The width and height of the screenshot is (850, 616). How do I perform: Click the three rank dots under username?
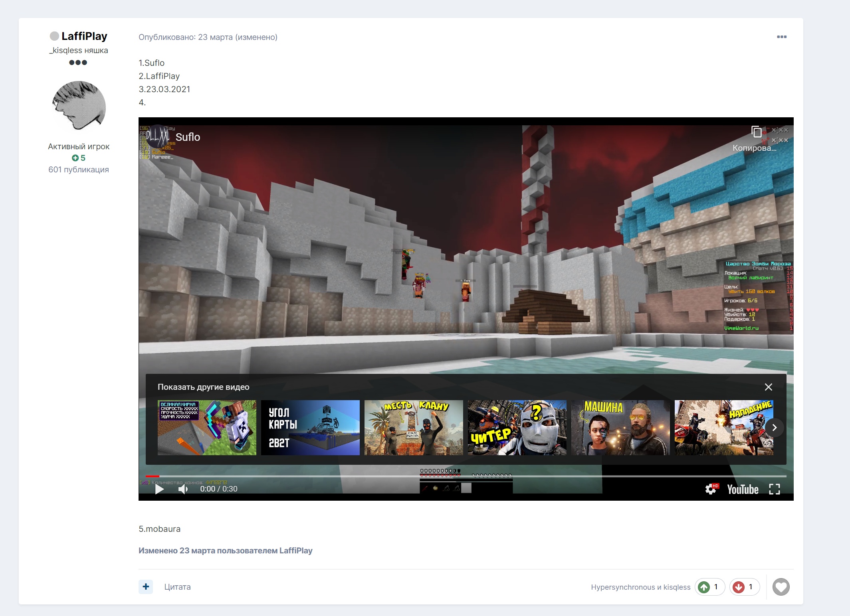coord(78,63)
